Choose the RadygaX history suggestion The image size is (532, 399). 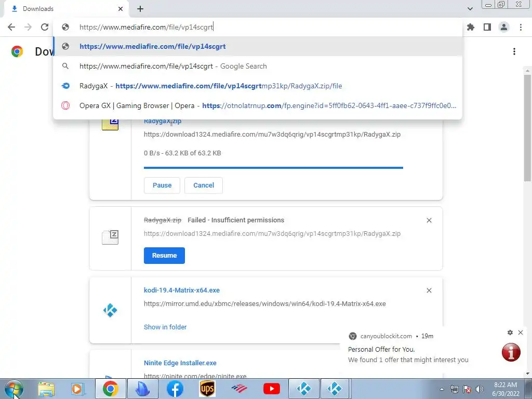pos(258,86)
